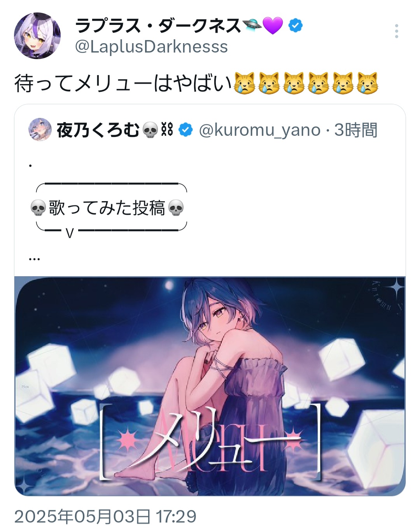The image size is (420, 531).
Task: Click the 3時間 timestamp on the quoted tweet
Action: point(356,130)
